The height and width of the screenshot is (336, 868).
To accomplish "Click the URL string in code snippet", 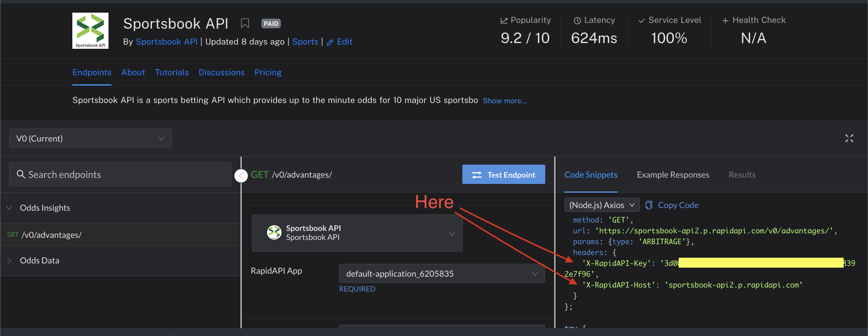I will [x=714, y=231].
